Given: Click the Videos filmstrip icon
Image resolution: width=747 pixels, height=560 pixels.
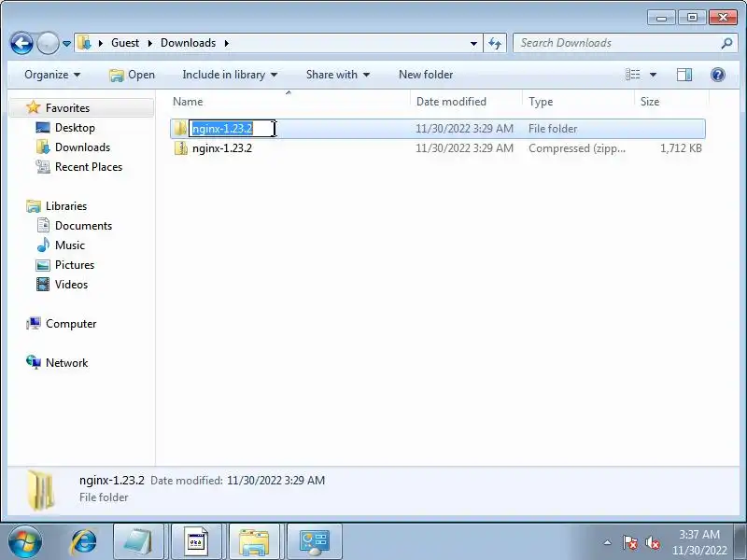Looking at the screenshot, I should click(x=43, y=285).
